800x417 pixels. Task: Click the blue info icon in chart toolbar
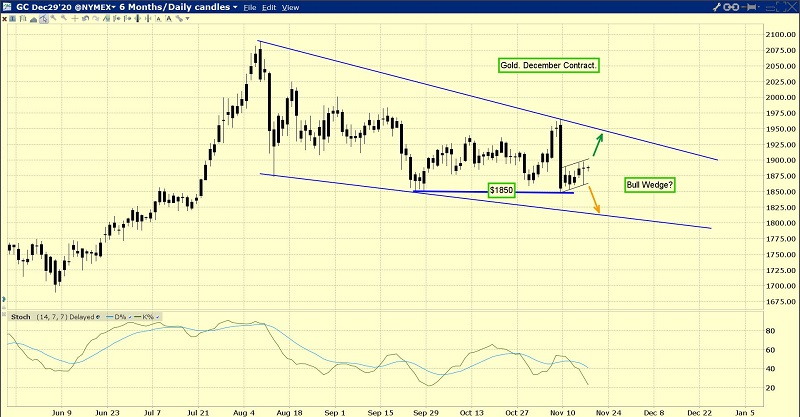[x=12, y=18]
